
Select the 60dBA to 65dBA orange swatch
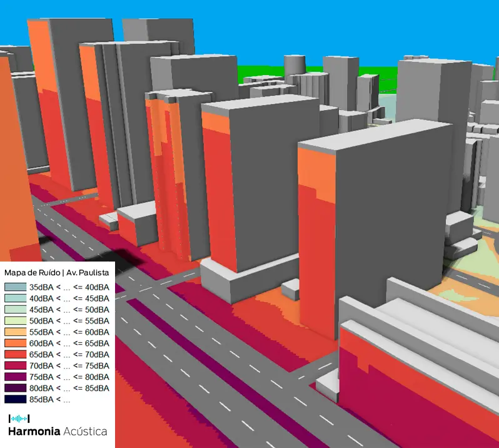(15, 343)
